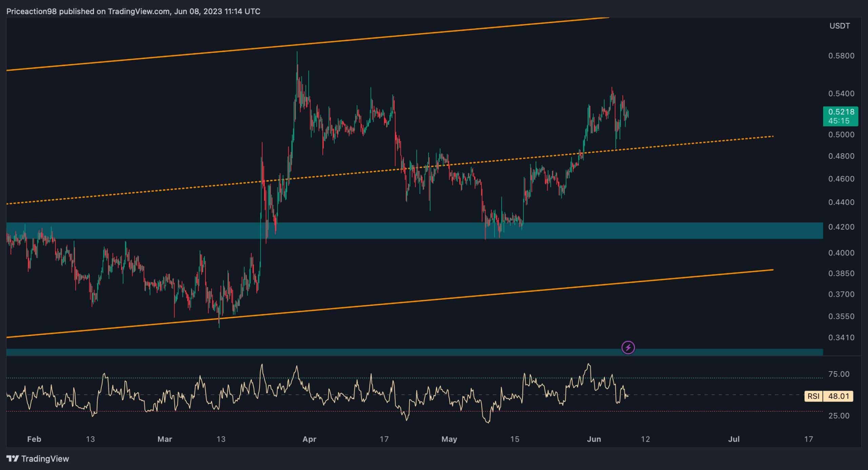Click the RSI indicator tag
Viewport: 868px width, 470px height.
click(813, 396)
